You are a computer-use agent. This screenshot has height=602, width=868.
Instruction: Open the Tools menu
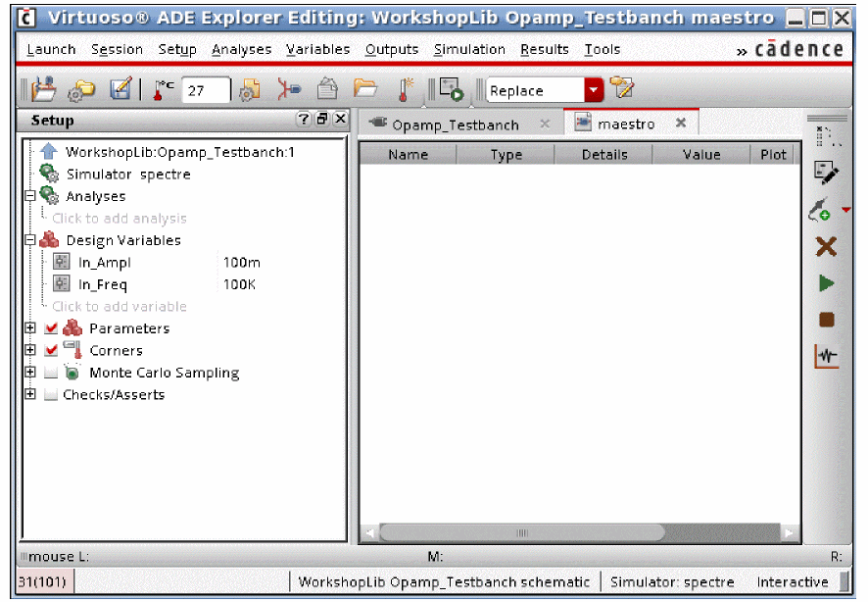click(x=603, y=49)
